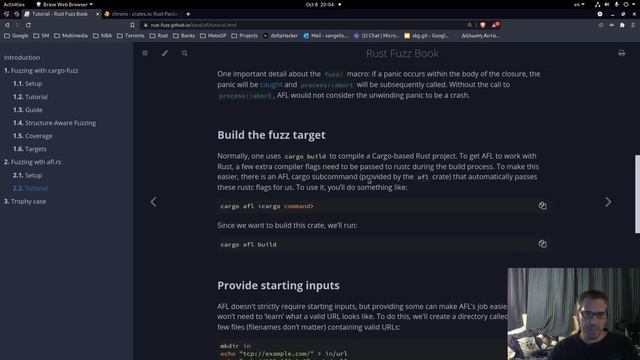Viewport: 640px width, 360px height.
Task: Open section 1.5 Coverage
Action: tap(33, 136)
